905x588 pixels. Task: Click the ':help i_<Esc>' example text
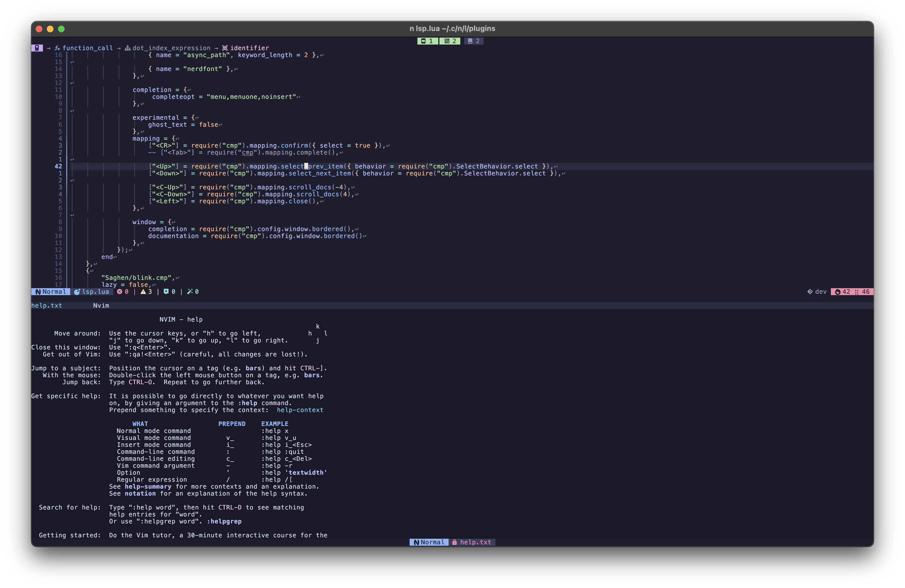pos(287,445)
